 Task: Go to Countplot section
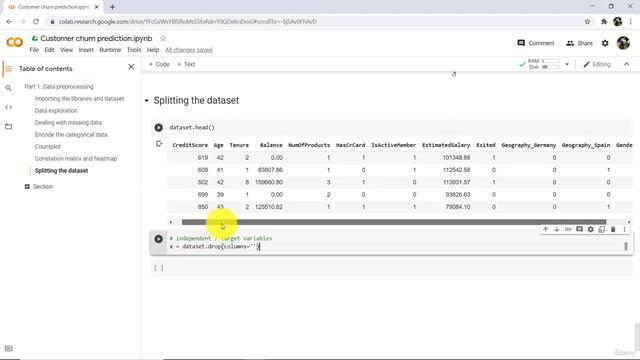(47, 147)
